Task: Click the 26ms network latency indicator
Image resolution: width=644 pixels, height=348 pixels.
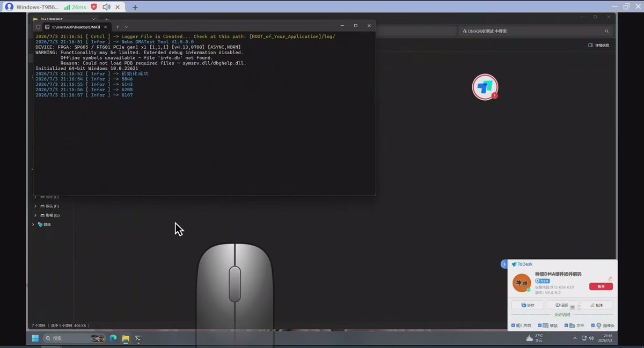Action: [x=75, y=7]
